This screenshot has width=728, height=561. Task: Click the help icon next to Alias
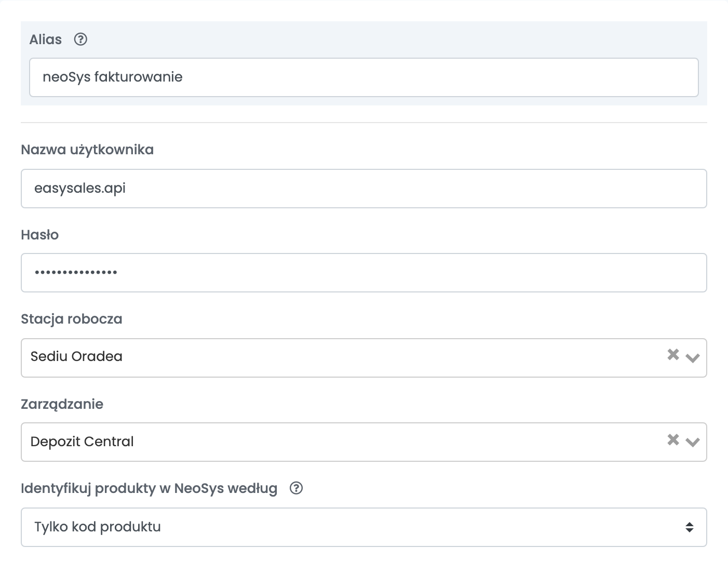click(x=80, y=39)
